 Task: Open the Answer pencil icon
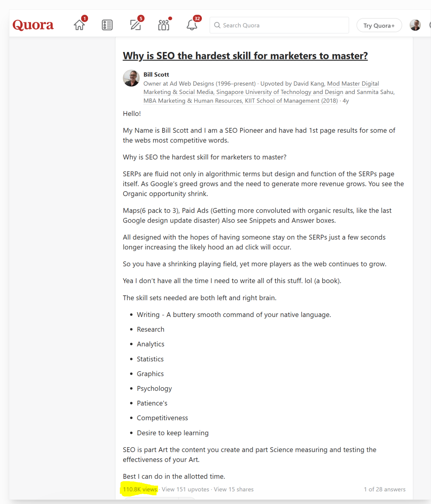135,25
